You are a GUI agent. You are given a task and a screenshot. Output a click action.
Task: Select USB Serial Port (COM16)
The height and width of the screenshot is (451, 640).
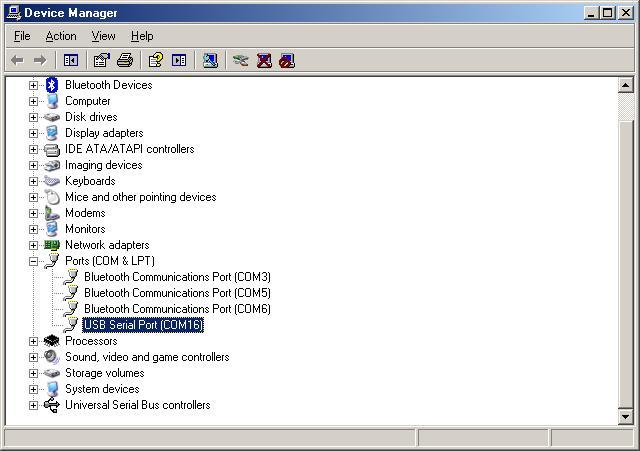[x=143, y=325]
